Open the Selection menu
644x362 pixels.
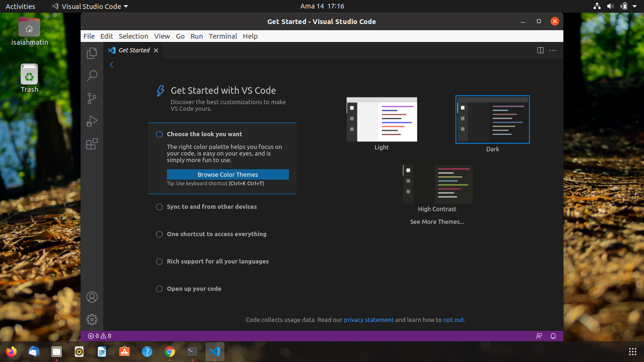[133, 36]
